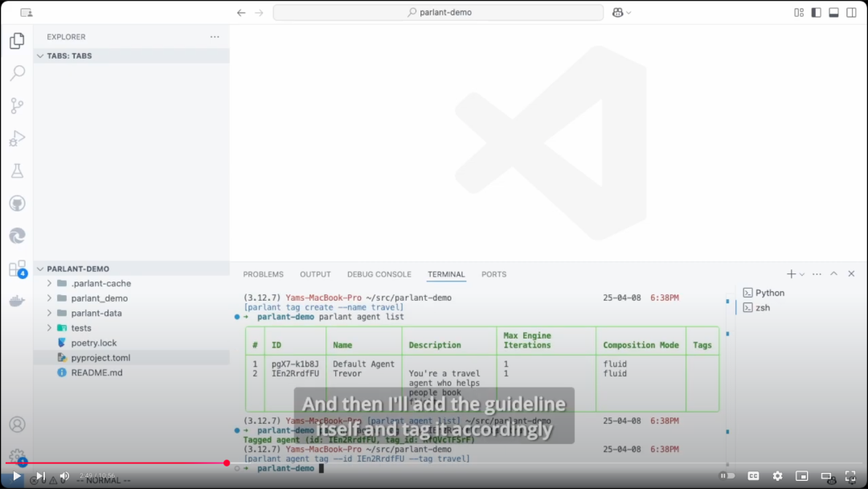This screenshot has width=868, height=489.
Task: Open the video player settings gear
Action: (778, 475)
